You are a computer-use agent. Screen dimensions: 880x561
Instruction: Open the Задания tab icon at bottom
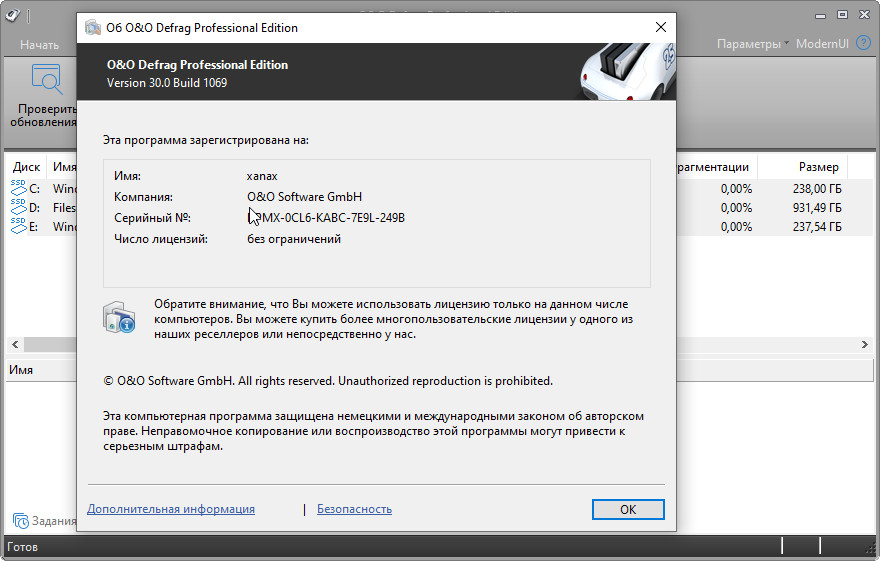20,520
